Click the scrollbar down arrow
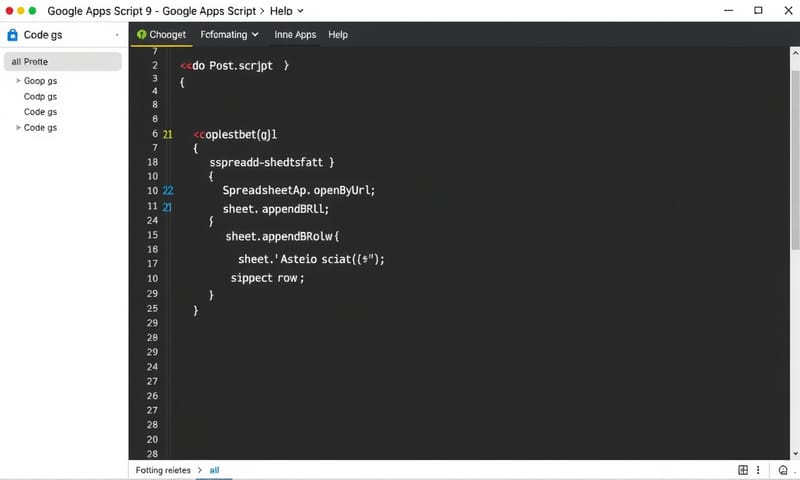This screenshot has height=480, width=800. coord(795,453)
